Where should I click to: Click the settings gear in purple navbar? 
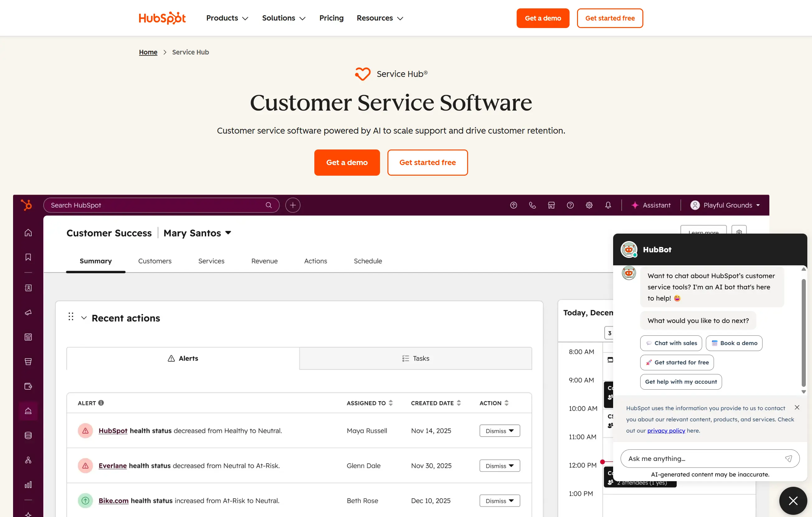coord(589,205)
